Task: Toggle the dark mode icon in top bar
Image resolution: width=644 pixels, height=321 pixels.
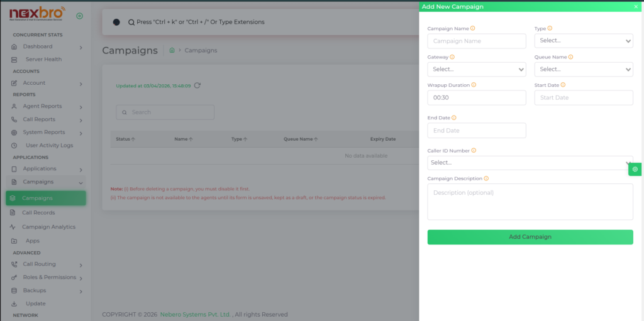Action: [116, 22]
